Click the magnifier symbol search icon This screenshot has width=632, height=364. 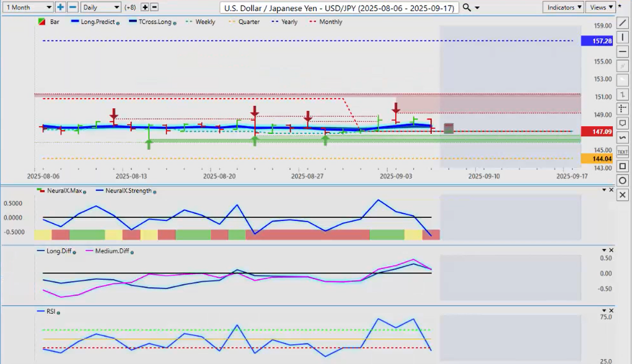467,7
